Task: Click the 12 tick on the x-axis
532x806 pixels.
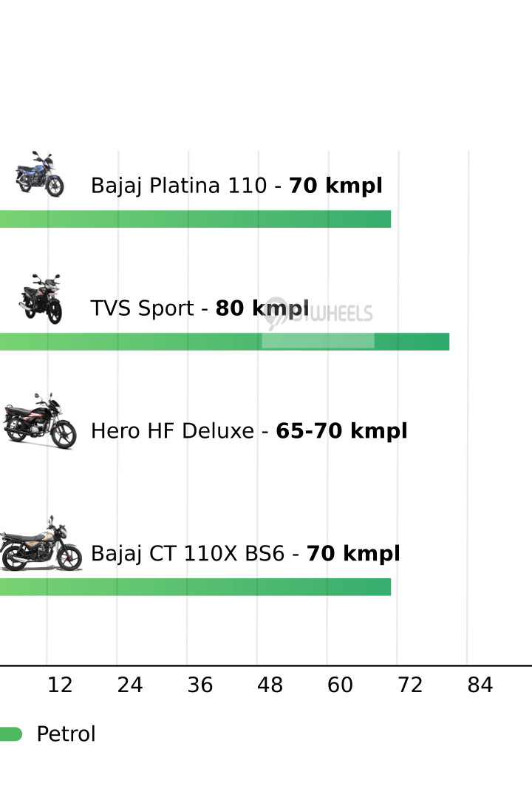Action: click(x=60, y=685)
